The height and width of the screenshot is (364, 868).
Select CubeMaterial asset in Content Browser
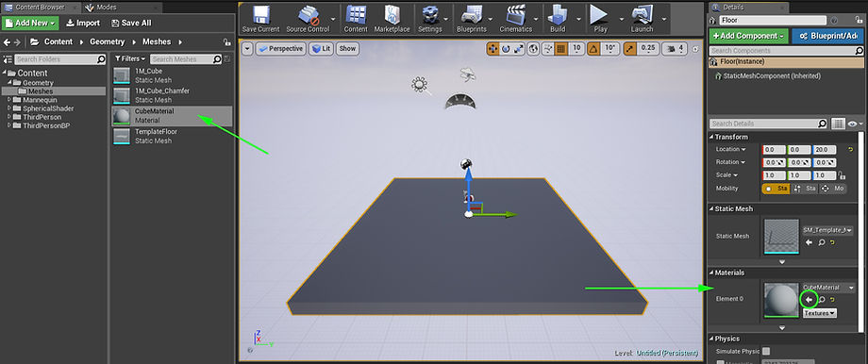(x=172, y=116)
